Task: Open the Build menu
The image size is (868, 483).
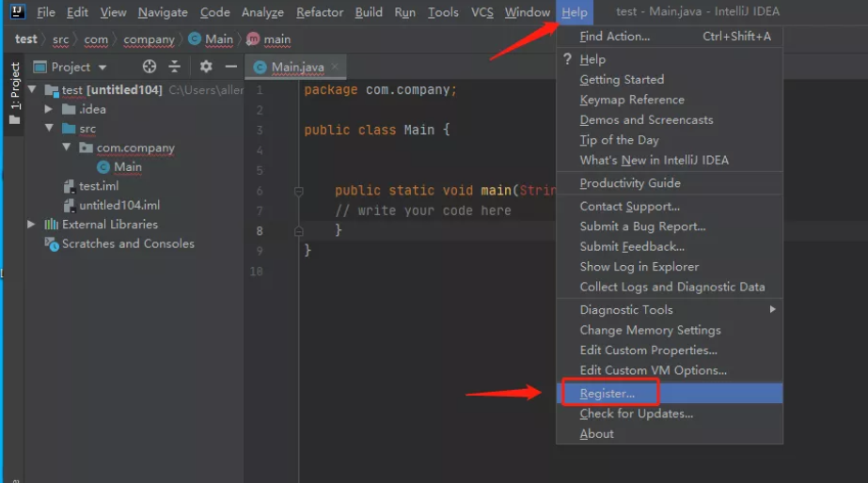Action: (x=369, y=12)
